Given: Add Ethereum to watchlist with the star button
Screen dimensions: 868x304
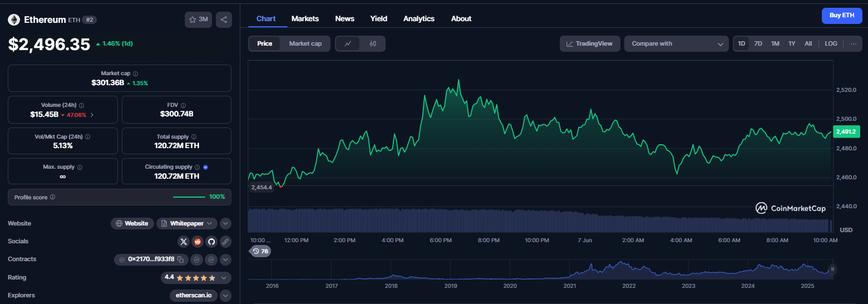Looking at the screenshot, I should click(198, 19).
